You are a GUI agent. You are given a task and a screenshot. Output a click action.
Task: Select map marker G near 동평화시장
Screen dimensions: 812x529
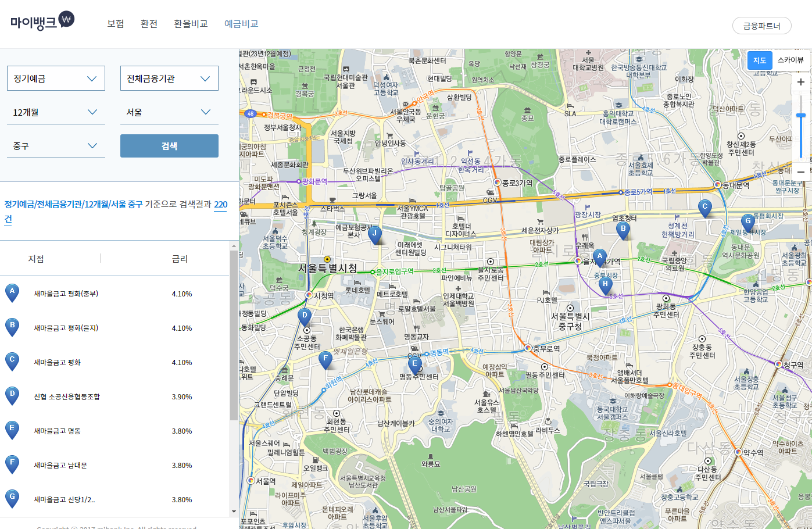point(748,223)
